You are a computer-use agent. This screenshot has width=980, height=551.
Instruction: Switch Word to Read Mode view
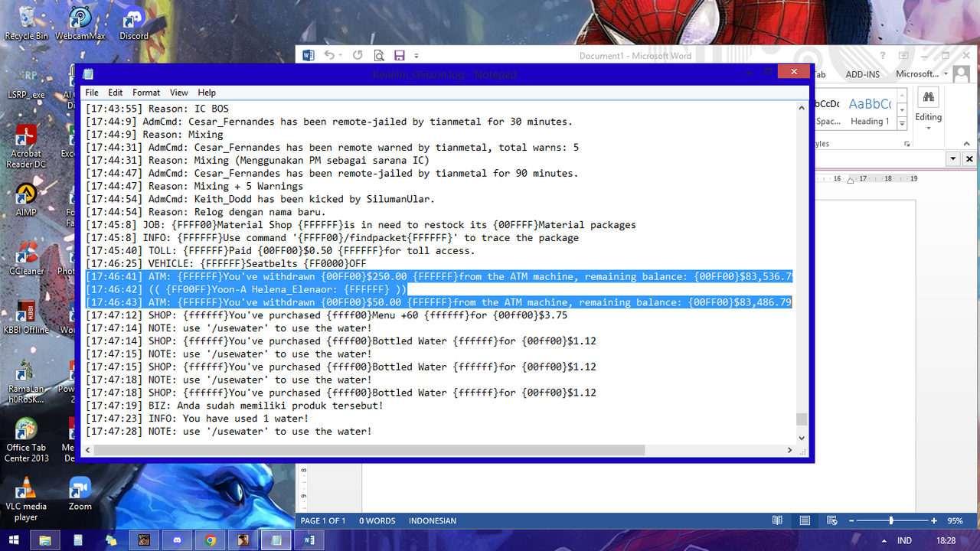point(778,520)
